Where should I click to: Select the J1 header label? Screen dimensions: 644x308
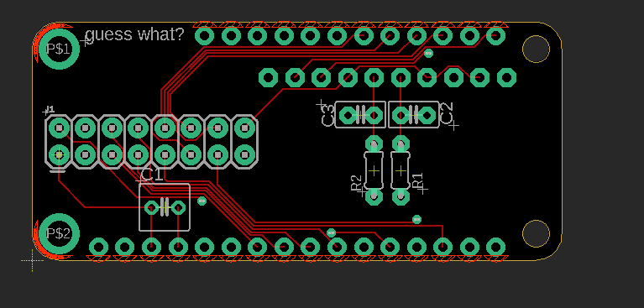coord(50,109)
